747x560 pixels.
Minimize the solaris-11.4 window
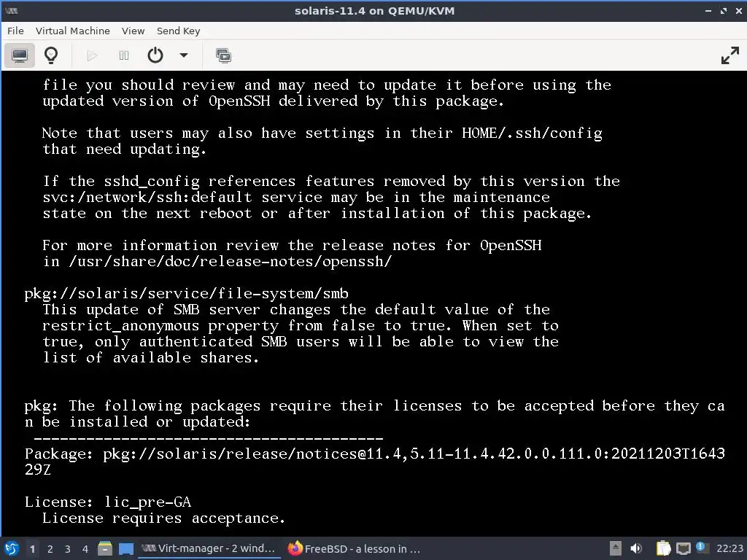(x=708, y=10)
